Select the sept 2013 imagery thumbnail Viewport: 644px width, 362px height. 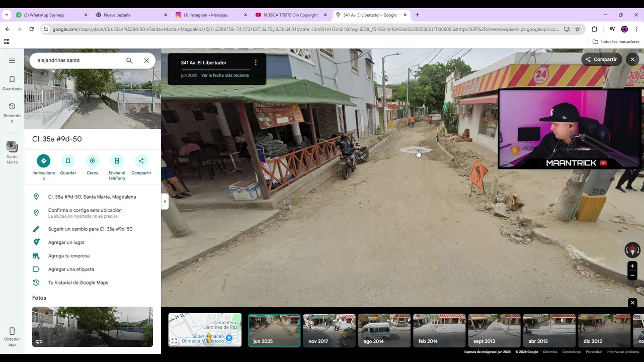click(494, 330)
